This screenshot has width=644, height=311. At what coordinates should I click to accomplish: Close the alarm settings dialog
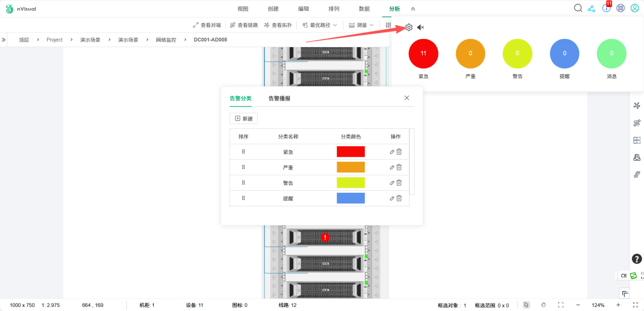(x=406, y=98)
